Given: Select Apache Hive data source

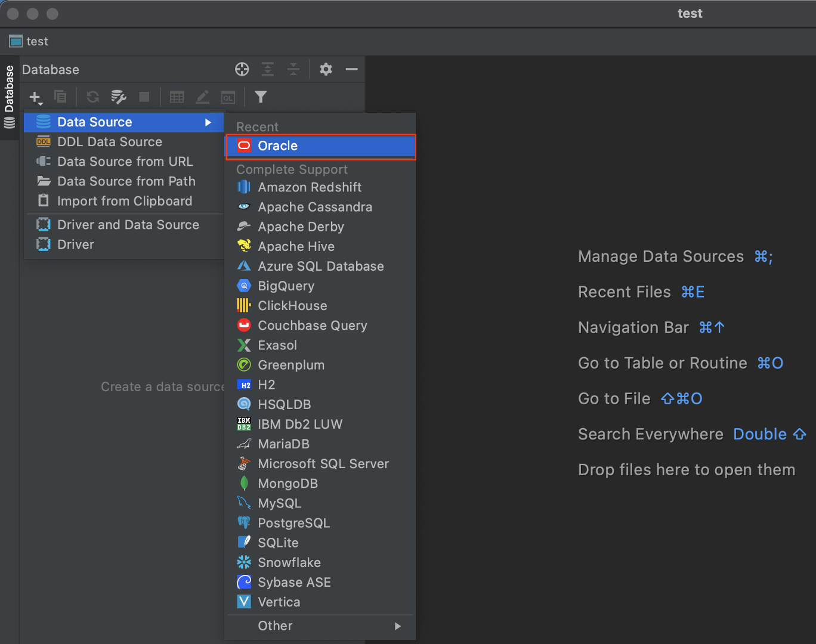Looking at the screenshot, I should [x=320, y=246].
